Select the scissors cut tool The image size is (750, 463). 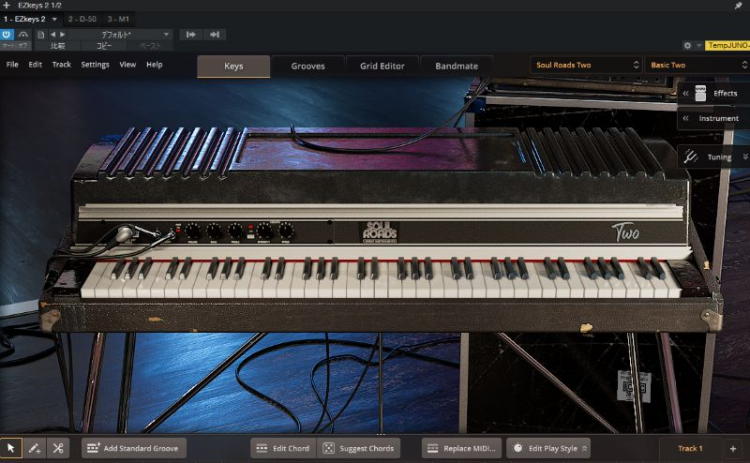pyautogui.click(x=58, y=449)
